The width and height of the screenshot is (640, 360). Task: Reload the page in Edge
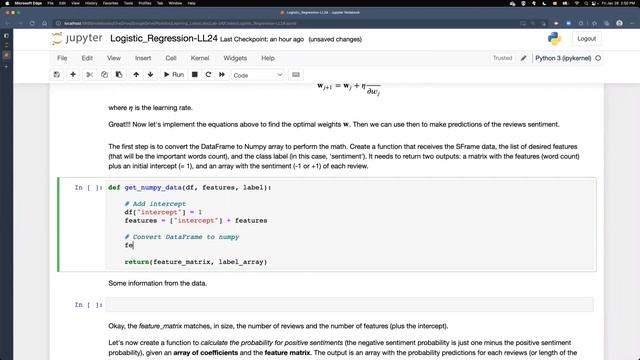click(x=32, y=23)
